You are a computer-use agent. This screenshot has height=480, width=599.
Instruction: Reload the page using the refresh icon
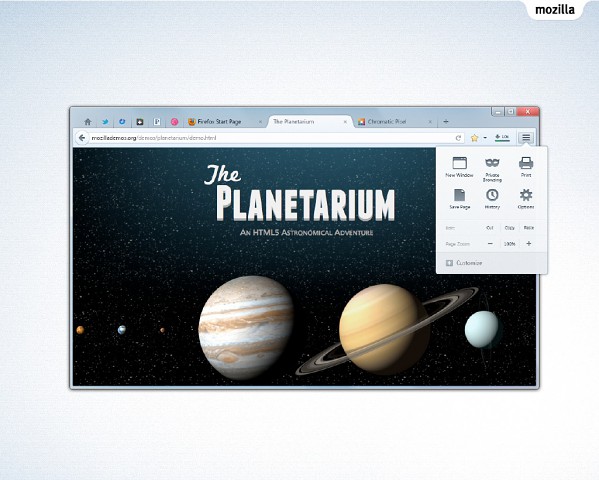point(458,138)
